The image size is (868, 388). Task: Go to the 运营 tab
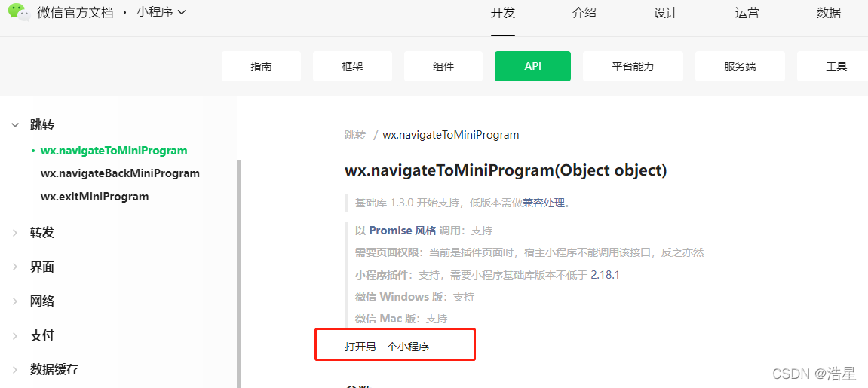747,13
